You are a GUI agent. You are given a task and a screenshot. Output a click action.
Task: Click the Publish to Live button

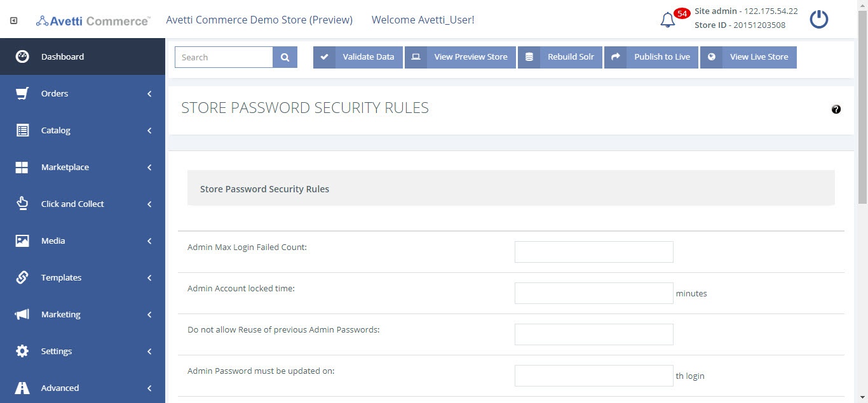click(651, 57)
